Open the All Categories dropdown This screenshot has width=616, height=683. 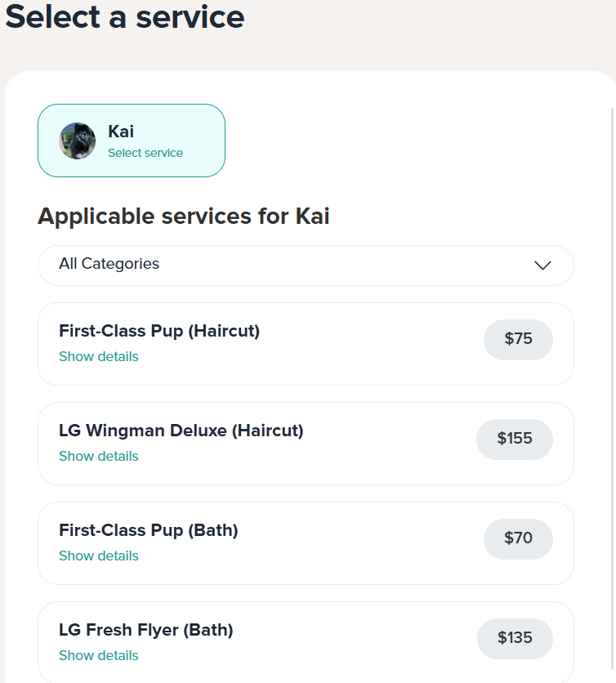pos(306,266)
